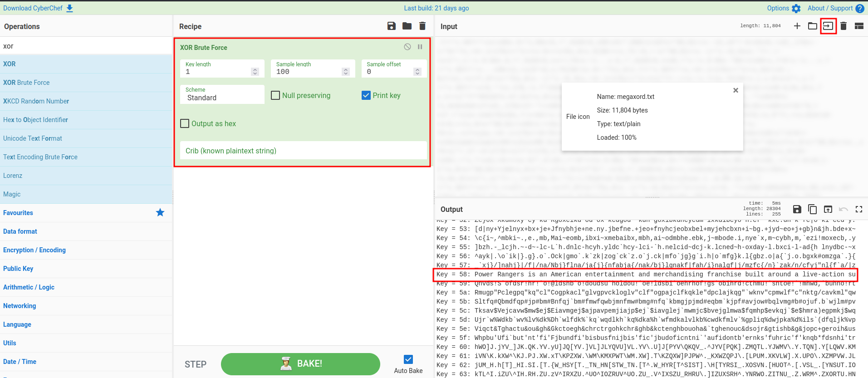Screen dimensions: 868x378
Task: Save the current recipe
Action: [392, 26]
